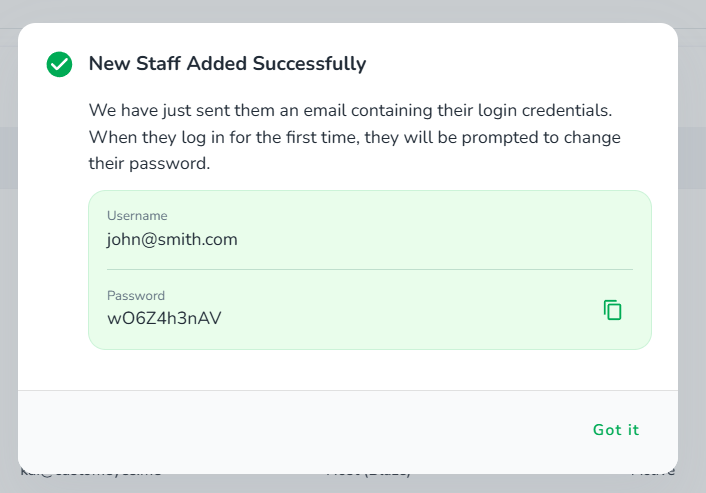Click the "Username" field label

(x=137, y=216)
